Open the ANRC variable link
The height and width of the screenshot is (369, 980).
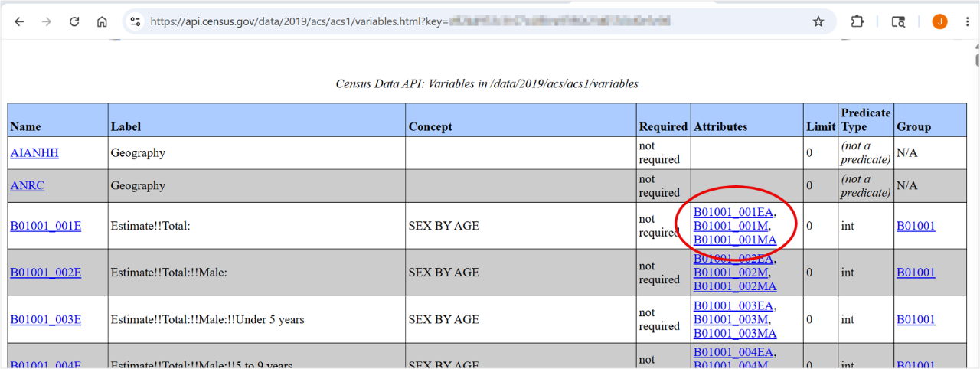(27, 186)
